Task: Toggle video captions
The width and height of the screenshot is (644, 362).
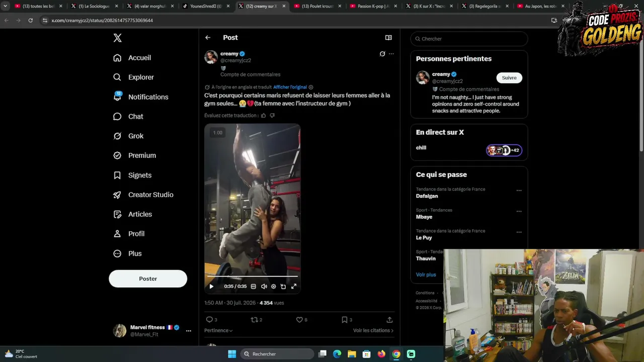Action: tap(253, 287)
